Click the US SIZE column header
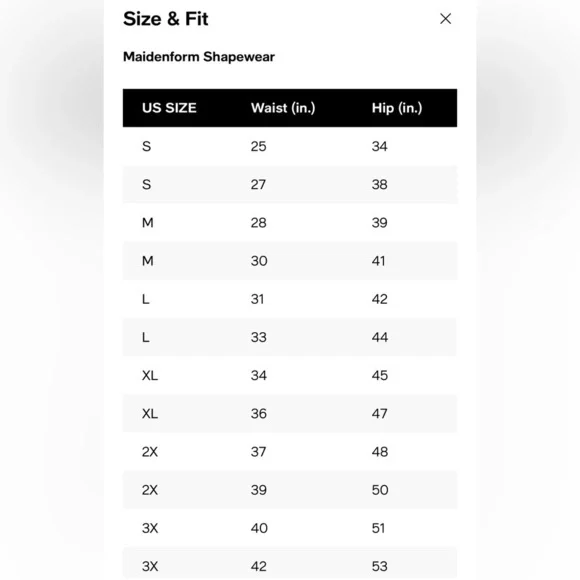The width and height of the screenshot is (580, 580). [x=169, y=108]
